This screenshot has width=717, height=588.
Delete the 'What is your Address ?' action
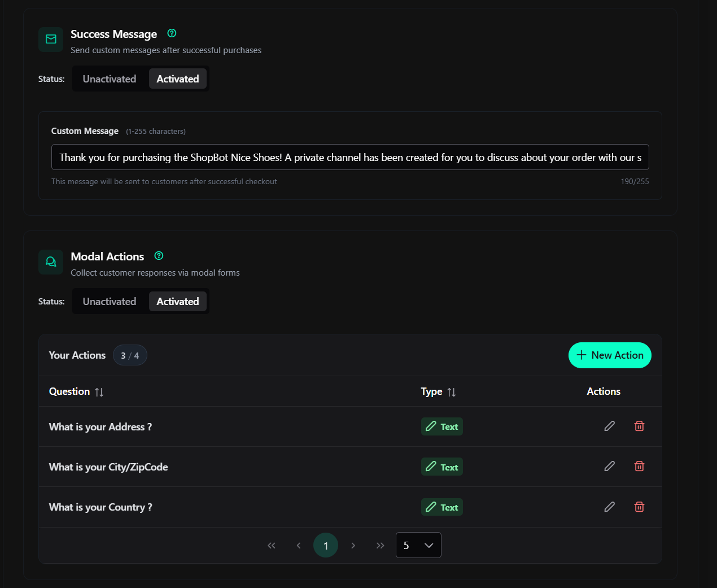pyautogui.click(x=639, y=426)
